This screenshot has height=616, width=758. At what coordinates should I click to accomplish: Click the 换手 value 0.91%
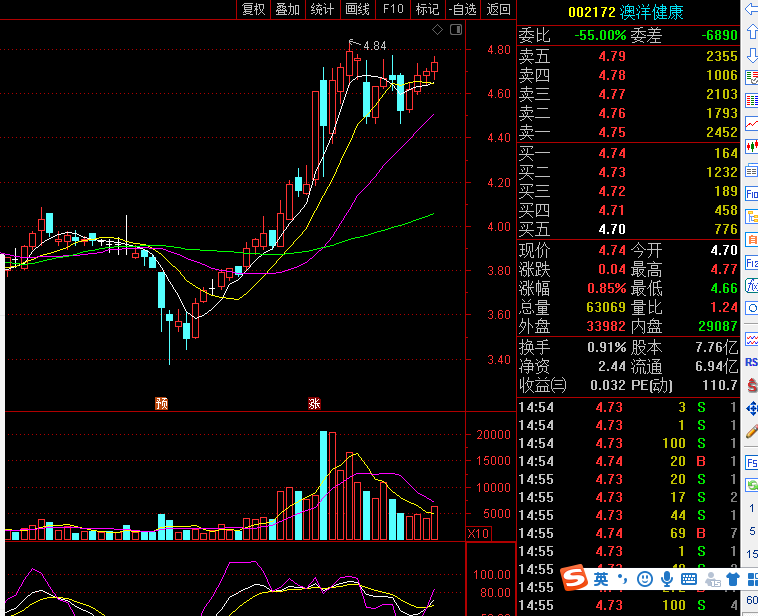607,347
